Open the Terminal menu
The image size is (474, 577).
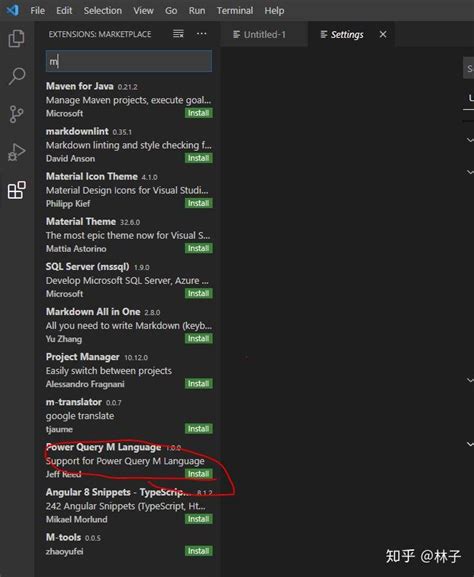point(235,11)
